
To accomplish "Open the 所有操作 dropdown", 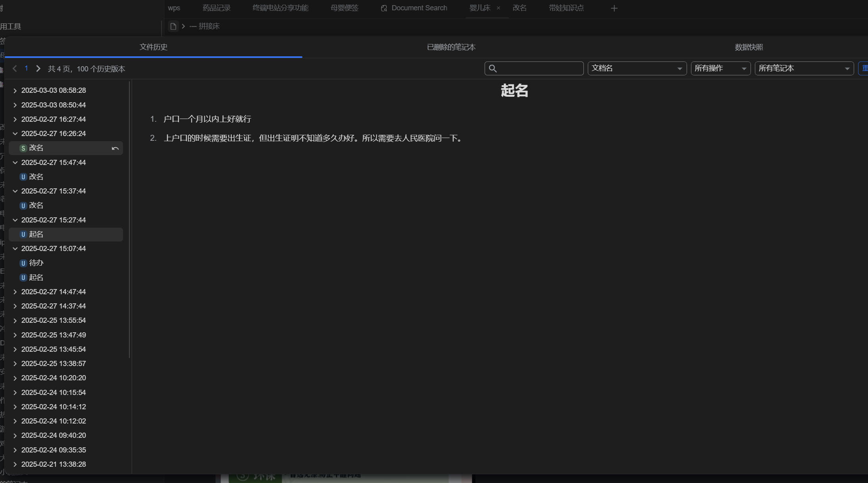I will (x=720, y=68).
